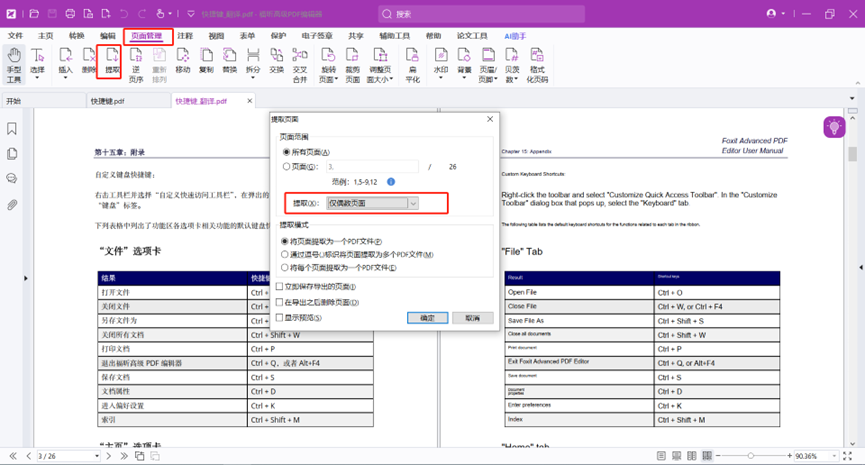Check 在导出之后删除页面 checkbox
Image resolution: width=865 pixels, height=465 pixels.
point(280,302)
